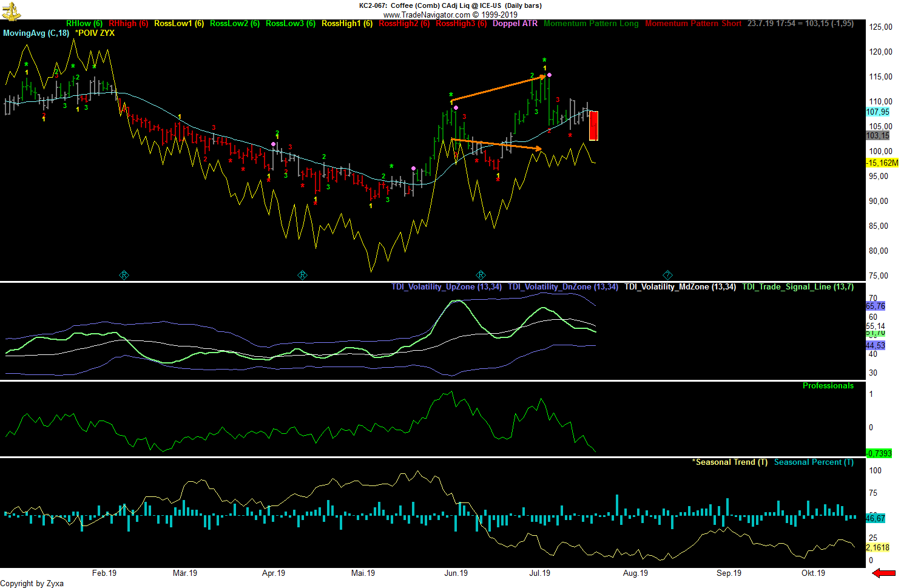This screenshot has height=588, width=901.
Task: Select the MovingAvg (C,18) indicator label
Action: [x=36, y=33]
